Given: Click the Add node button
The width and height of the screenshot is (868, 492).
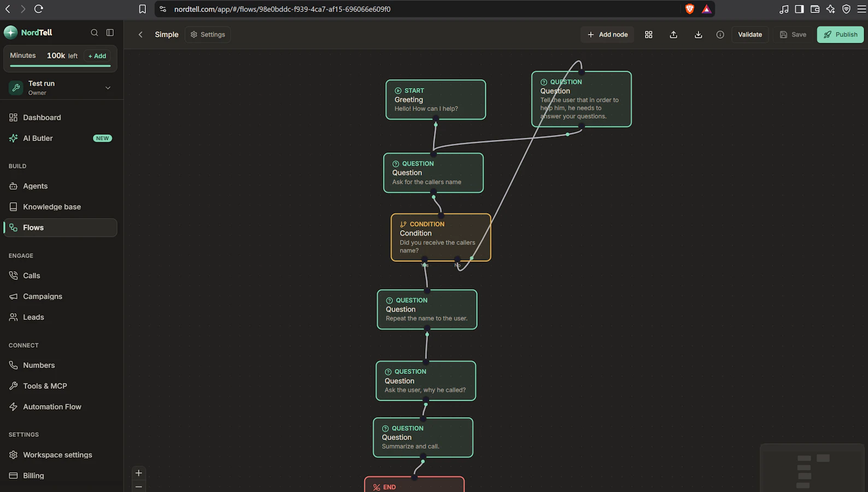Looking at the screenshot, I should pos(607,34).
